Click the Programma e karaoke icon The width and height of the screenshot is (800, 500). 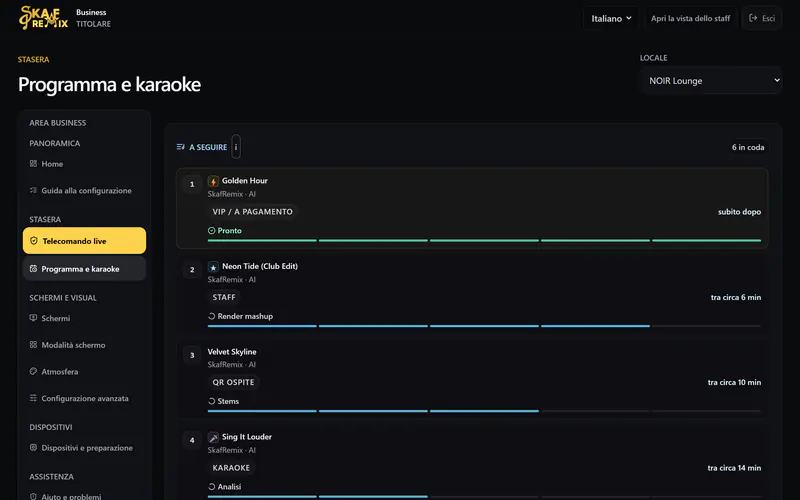[33, 268]
